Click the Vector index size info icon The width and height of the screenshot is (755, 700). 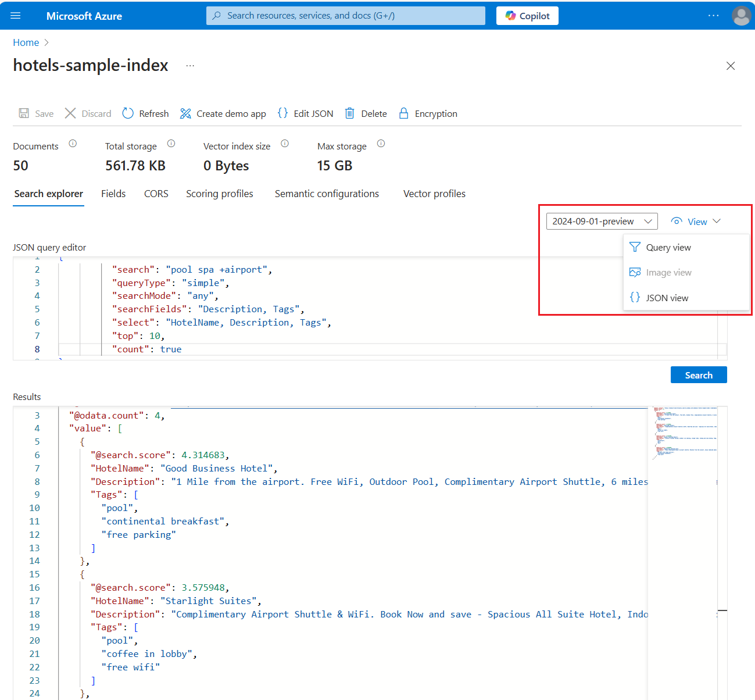click(x=285, y=144)
